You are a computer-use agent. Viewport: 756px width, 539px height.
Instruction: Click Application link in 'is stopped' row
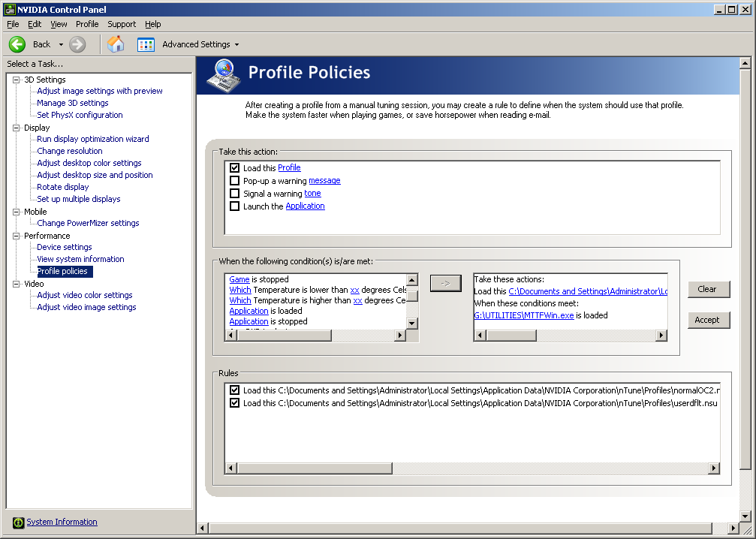(x=248, y=321)
